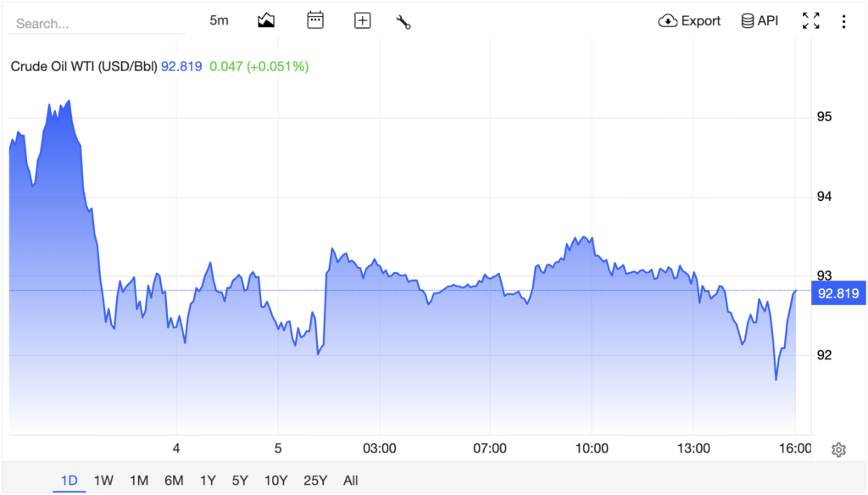Show All historical data range
868x495 pixels.
350,480
